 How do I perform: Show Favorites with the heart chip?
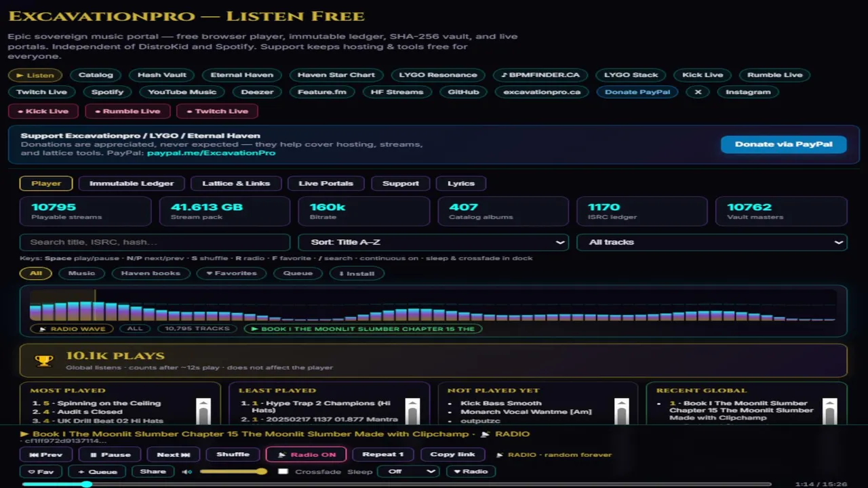(x=231, y=273)
